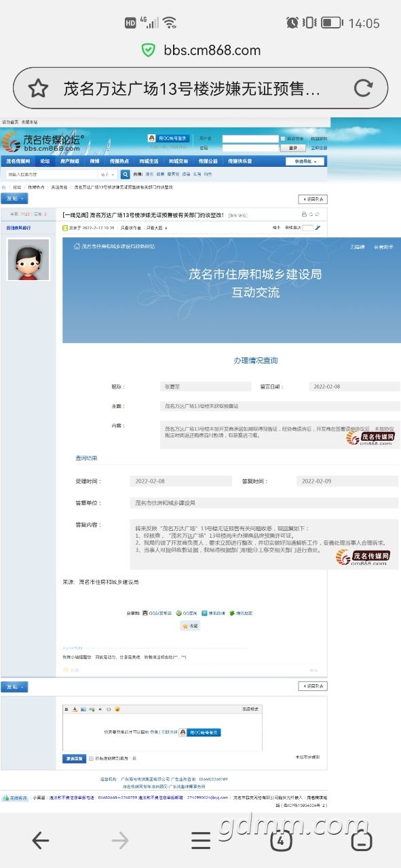The height and width of the screenshot is (868, 401).
Task: Tap the browser address bar title text
Action: tap(191, 88)
